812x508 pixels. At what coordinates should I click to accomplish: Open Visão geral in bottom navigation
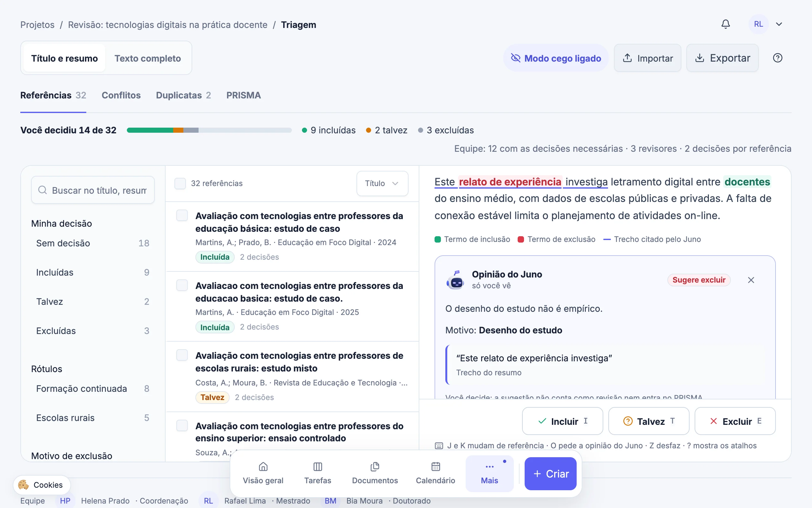coord(263,473)
